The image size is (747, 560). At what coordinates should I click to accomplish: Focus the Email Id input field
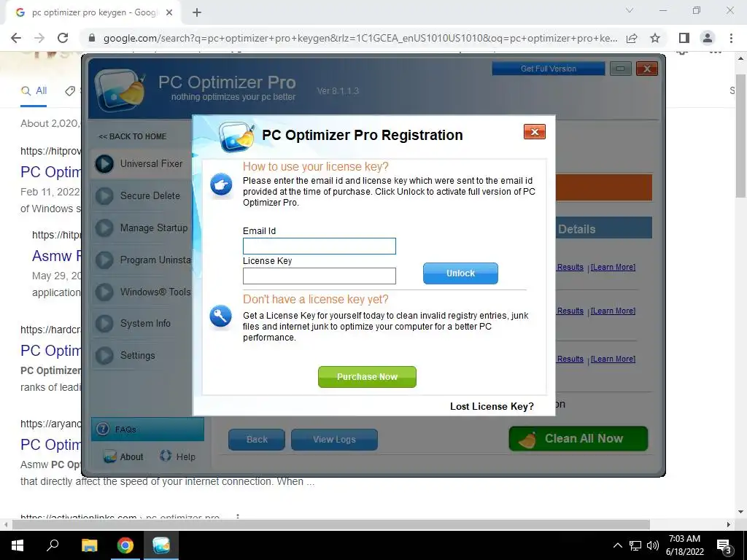[320, 246]
